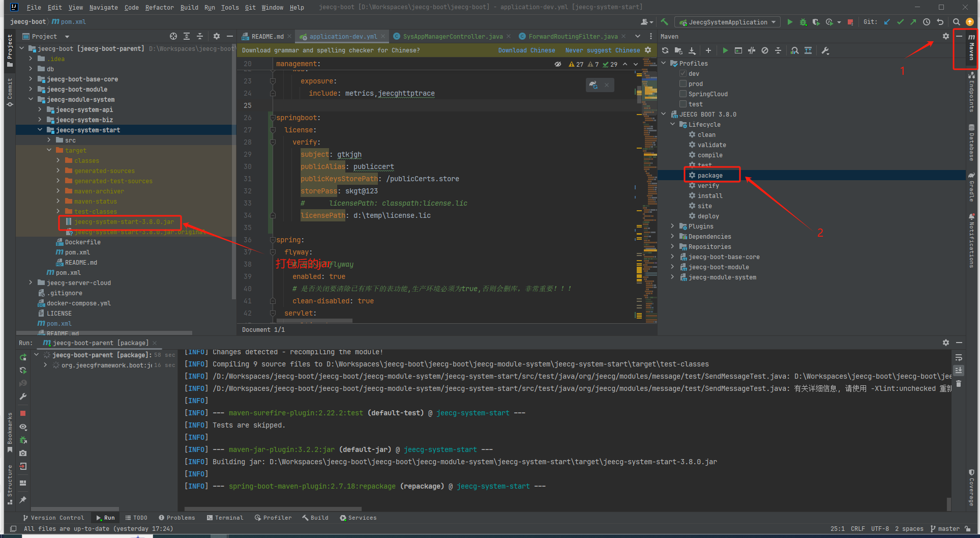
Task: Click the Git Push green arrow
Action: (x=913, y=22)
